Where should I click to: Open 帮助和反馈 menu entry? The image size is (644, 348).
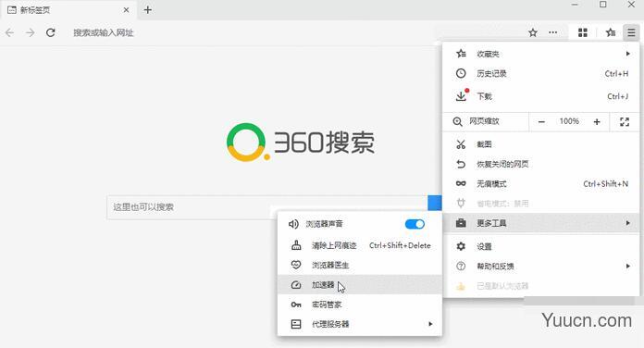[541, 267]
